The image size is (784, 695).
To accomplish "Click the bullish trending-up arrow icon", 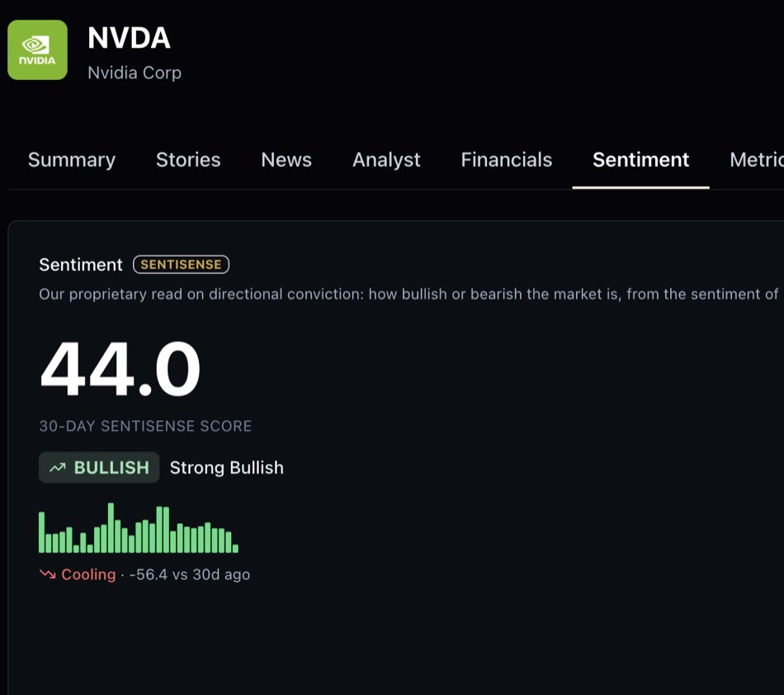I will click(58, 467).
